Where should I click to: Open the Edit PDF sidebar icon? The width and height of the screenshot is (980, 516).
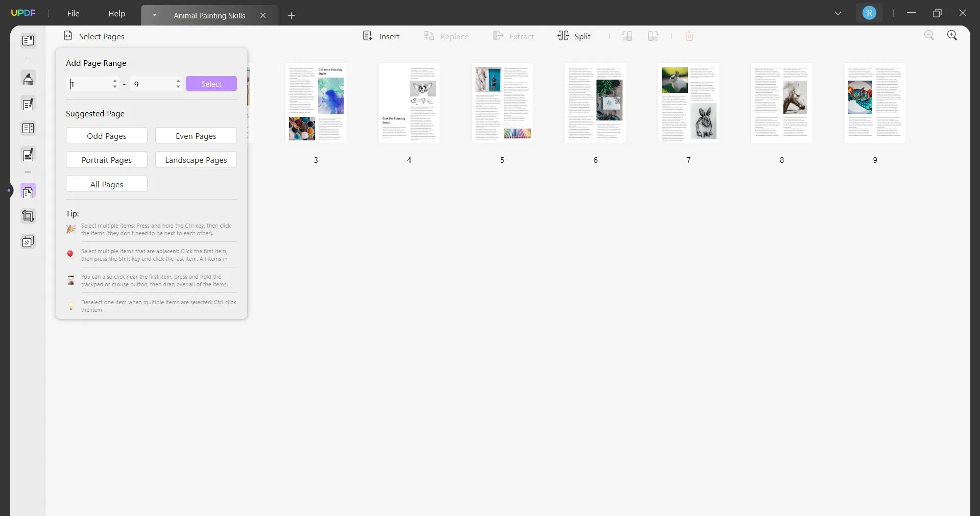click(28, 104)
